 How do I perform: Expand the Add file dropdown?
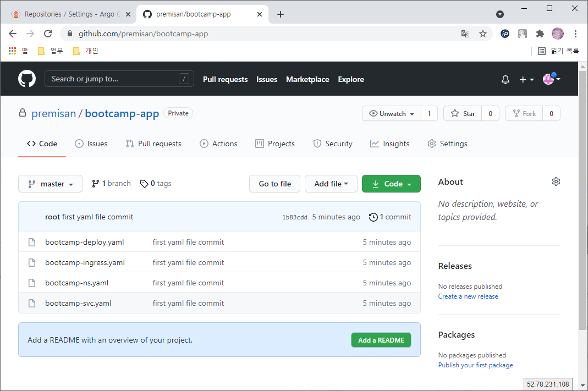331,184
